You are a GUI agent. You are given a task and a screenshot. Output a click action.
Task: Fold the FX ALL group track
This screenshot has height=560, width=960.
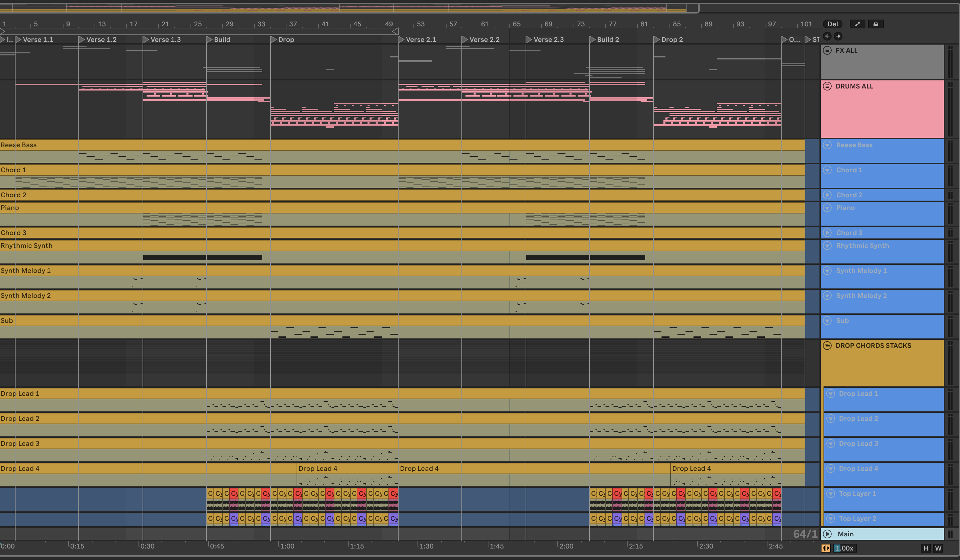(x=827, y=50)
